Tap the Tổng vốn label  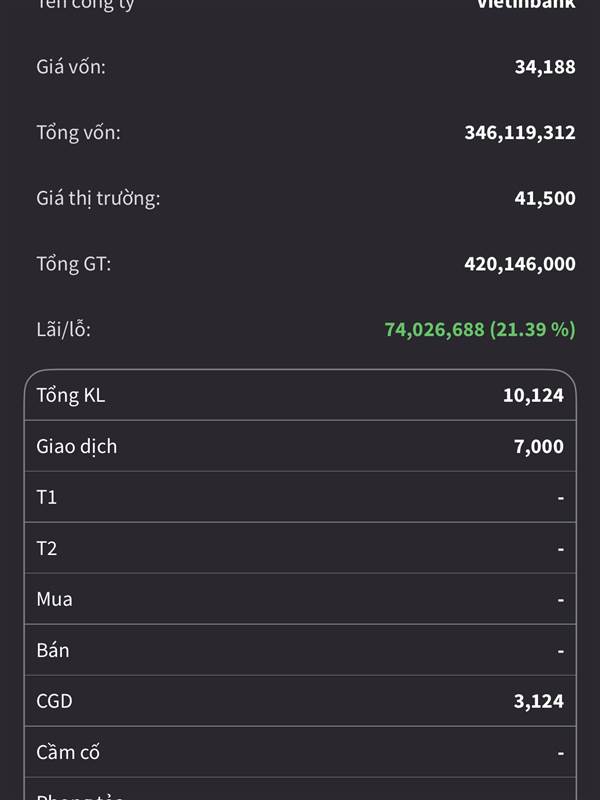coord(78,132)
